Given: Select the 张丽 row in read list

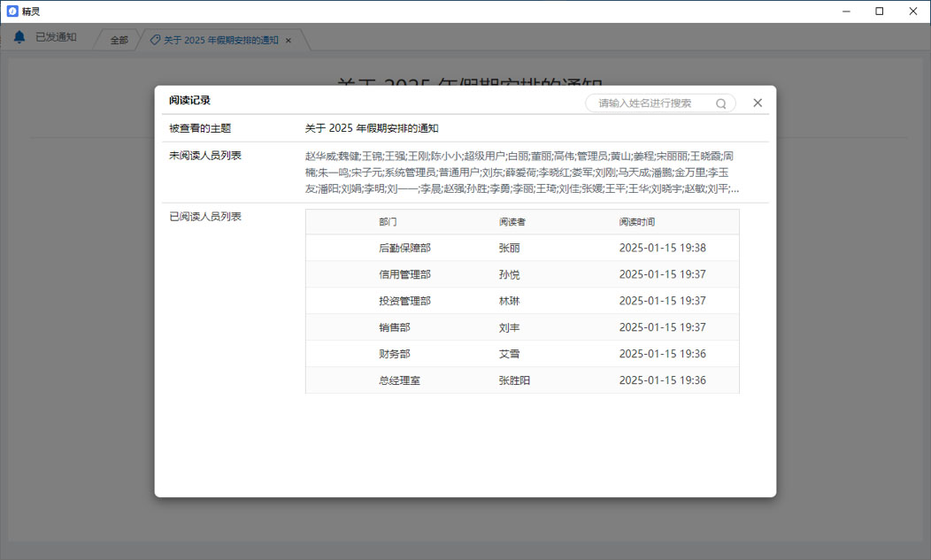Looking at the screenshot, I should [509, 249].
